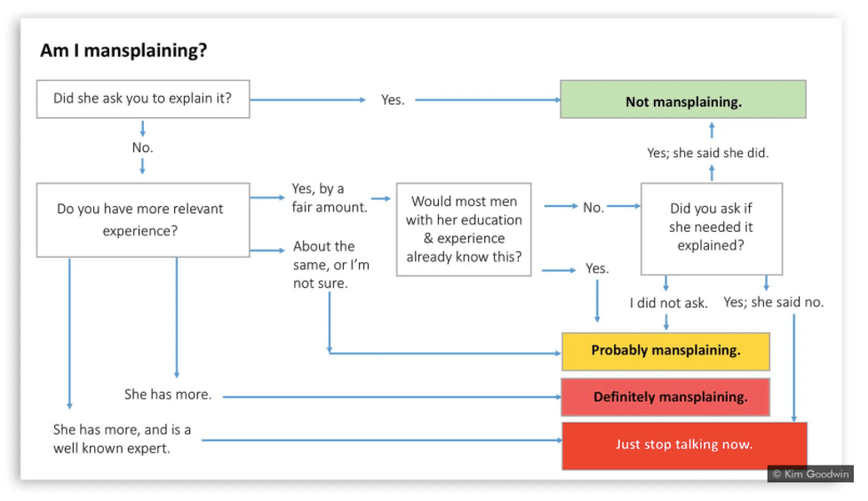The image size is (868, 501).
Task: Click the 'No.' label under first question
Action: pyautogui.click(x=142, y=147)
